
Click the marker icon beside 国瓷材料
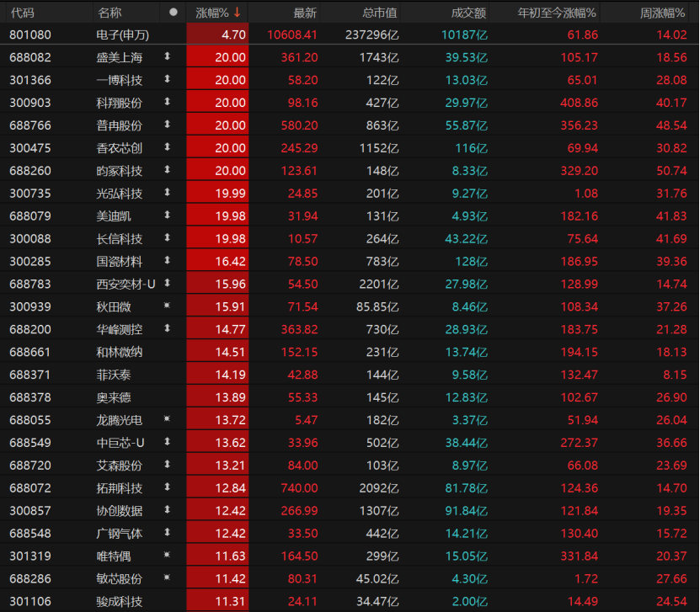pos(167,260)
